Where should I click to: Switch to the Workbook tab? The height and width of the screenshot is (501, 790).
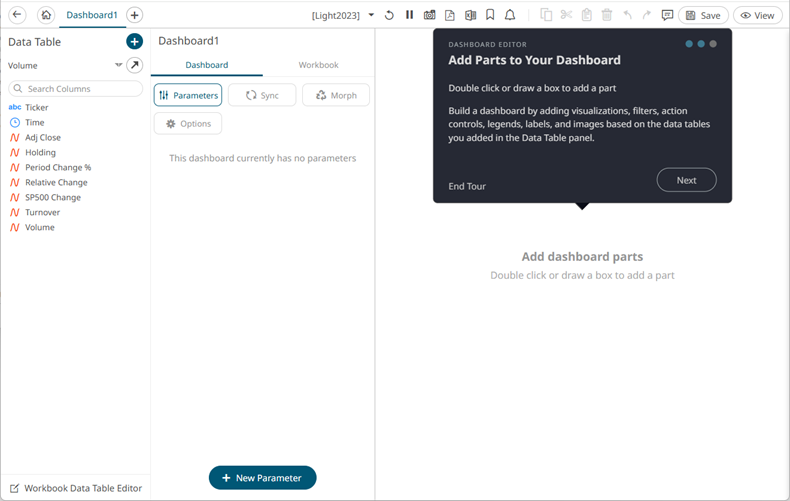318,65
